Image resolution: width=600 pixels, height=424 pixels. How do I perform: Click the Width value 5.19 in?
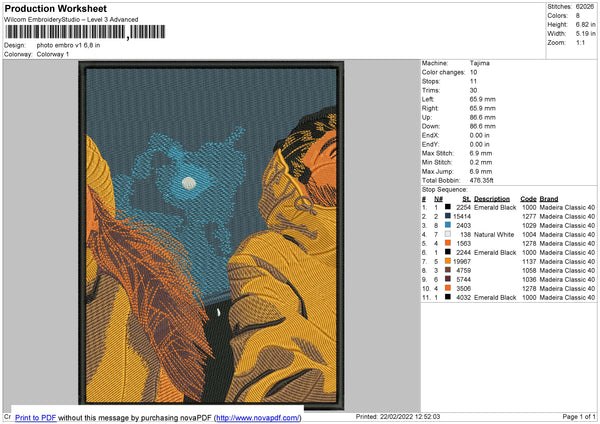click(585, 34)
